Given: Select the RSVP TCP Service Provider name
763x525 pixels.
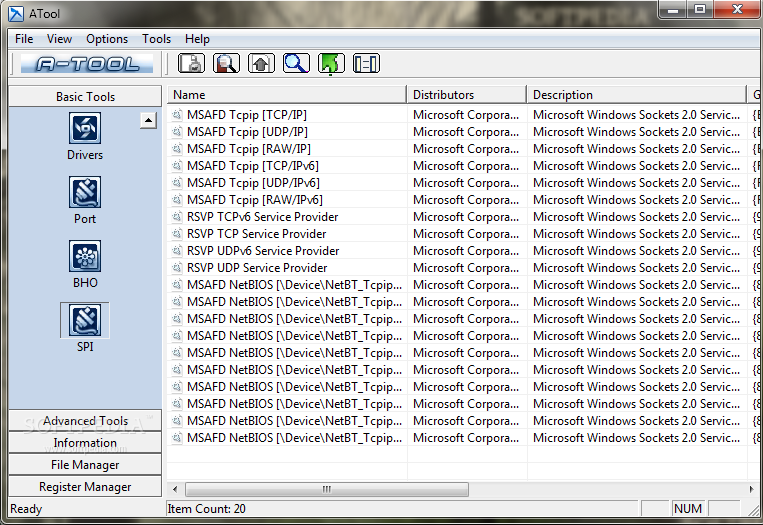Looking at the screenshot, I should 256,234.
